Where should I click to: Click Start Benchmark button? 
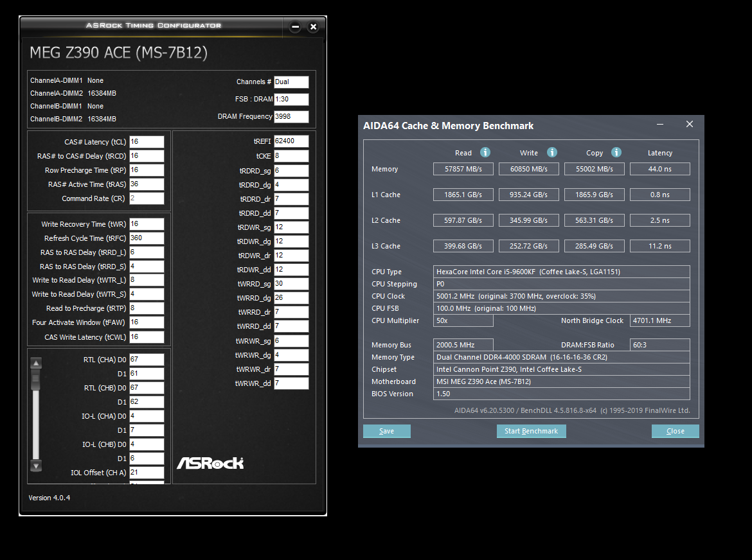click(532, 431)
